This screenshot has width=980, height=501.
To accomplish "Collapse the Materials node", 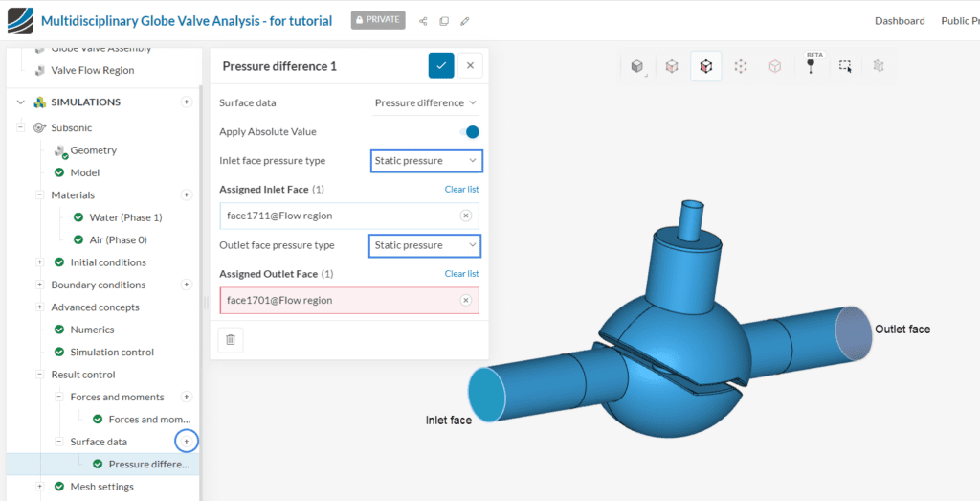I will pyautogui.click(x=40, y=195).
